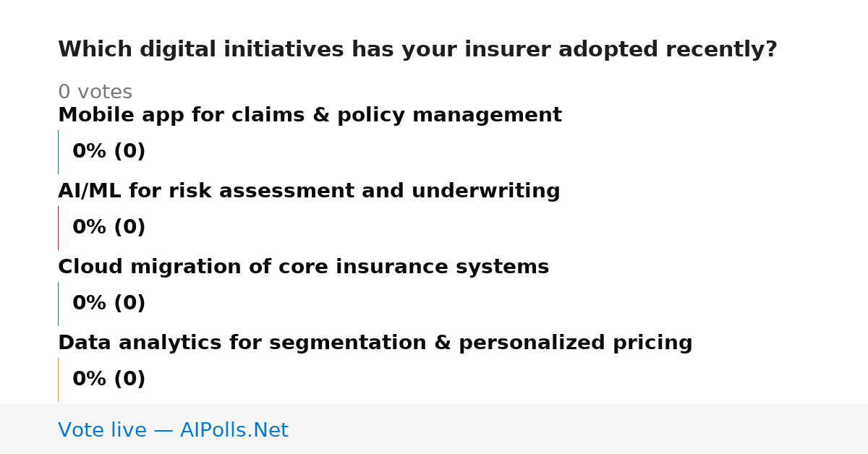The height and width of the screenshot is (454, 868).
Task: Choose AI/ML for risk assessment and underwriting
Action: coord(309,192)
